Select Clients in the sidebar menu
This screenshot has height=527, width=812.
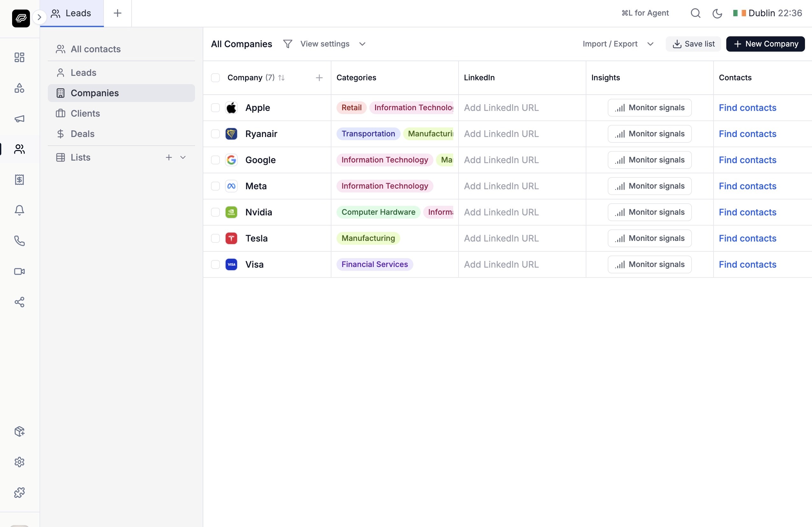pyautogui.click(x=85, y=113)
